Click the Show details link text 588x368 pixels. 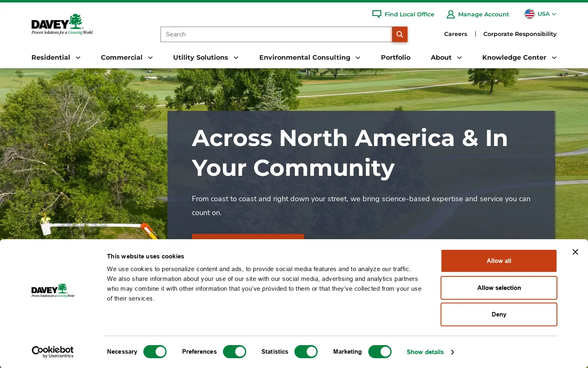tap(425, 352)
